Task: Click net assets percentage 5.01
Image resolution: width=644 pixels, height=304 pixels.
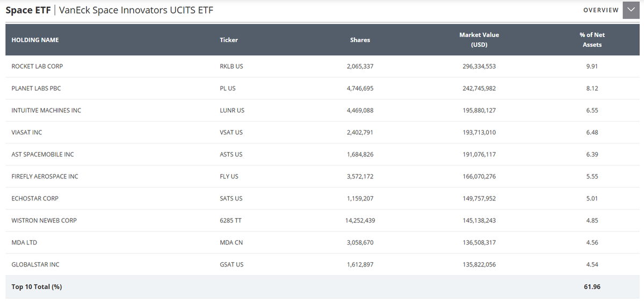Action: 592,198
